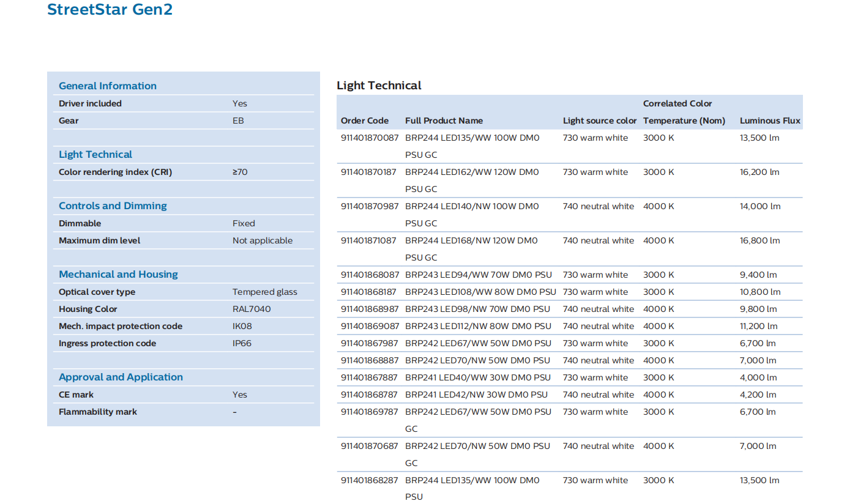Click the Light Technical table title
The image size is (847, 504).
[379, 86]
